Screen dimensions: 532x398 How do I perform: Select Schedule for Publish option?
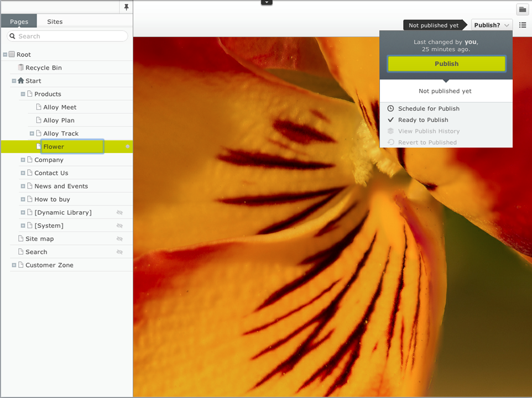click(428, 109)
